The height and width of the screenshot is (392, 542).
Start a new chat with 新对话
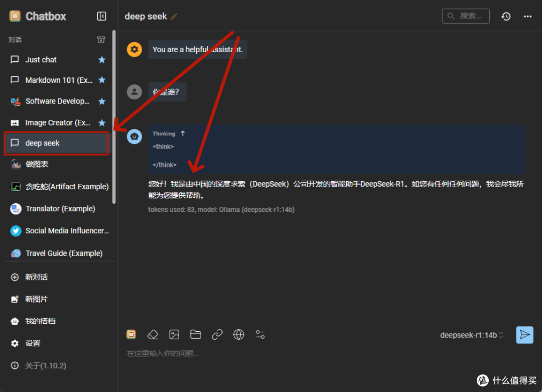point(58,277)
